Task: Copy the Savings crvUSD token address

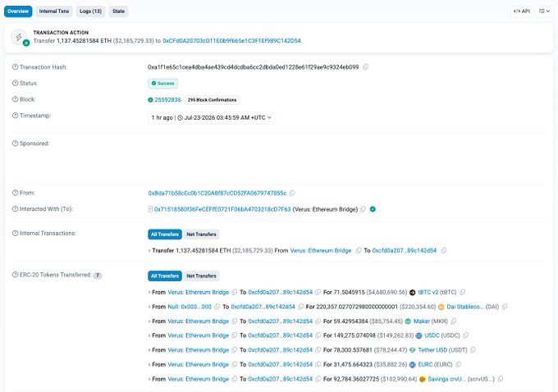Action: pyautogui.click(x=501, y=379)
